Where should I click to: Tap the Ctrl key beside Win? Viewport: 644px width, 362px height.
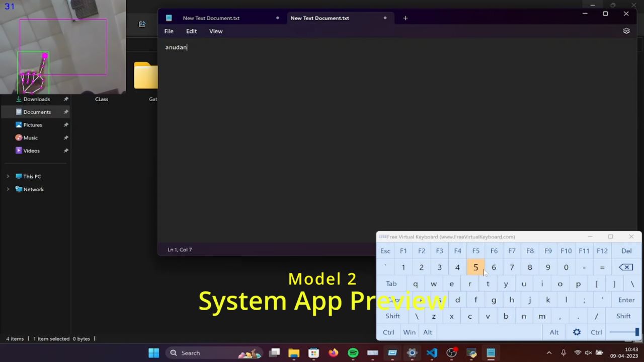pos(388,332)
